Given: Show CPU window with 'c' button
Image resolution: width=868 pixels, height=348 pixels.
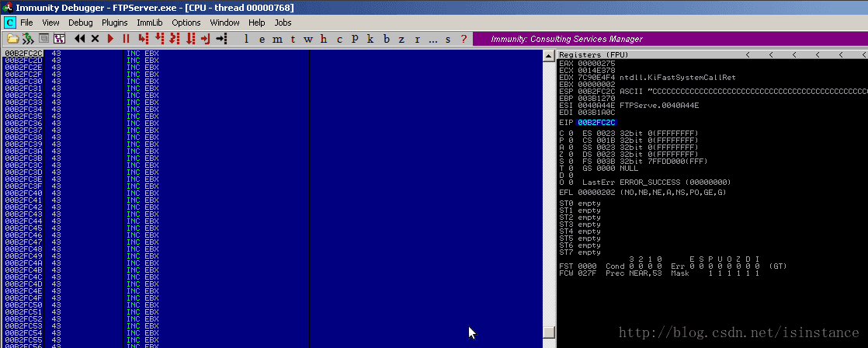Looking at the screenshot, I should click(x=339, y=39).
